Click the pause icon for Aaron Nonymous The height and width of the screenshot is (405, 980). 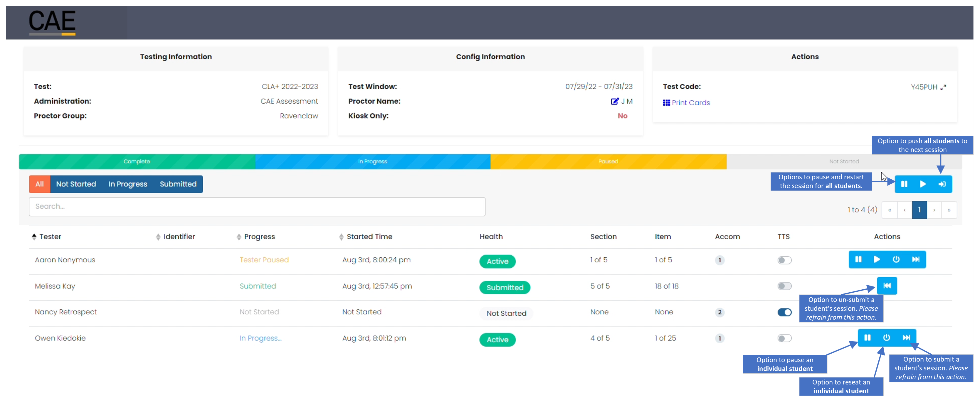(x=858, y=259)
